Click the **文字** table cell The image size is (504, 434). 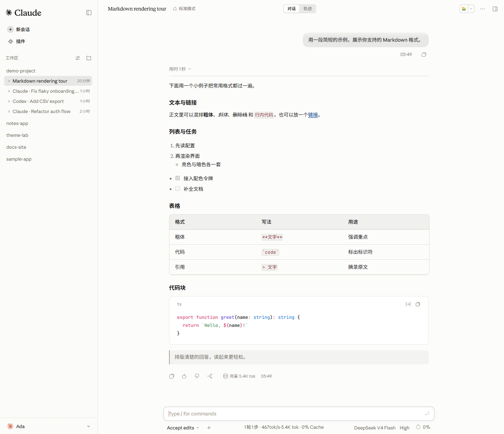tap(272, 237)
